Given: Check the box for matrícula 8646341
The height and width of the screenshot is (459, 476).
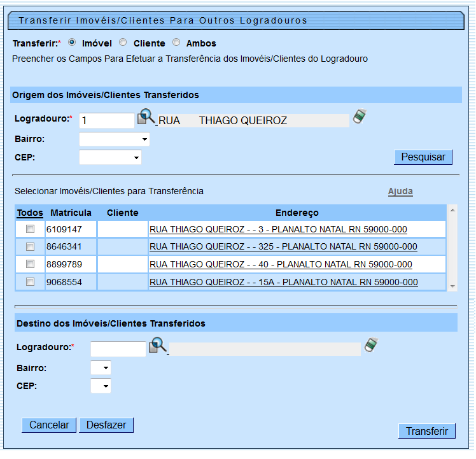Looking at the screenshot, I should [x=30, y=246].
